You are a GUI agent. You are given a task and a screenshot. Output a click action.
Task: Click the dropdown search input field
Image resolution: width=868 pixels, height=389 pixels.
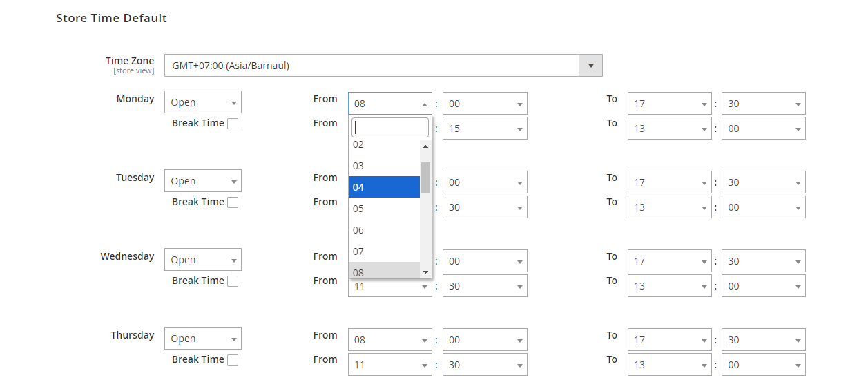390,128
